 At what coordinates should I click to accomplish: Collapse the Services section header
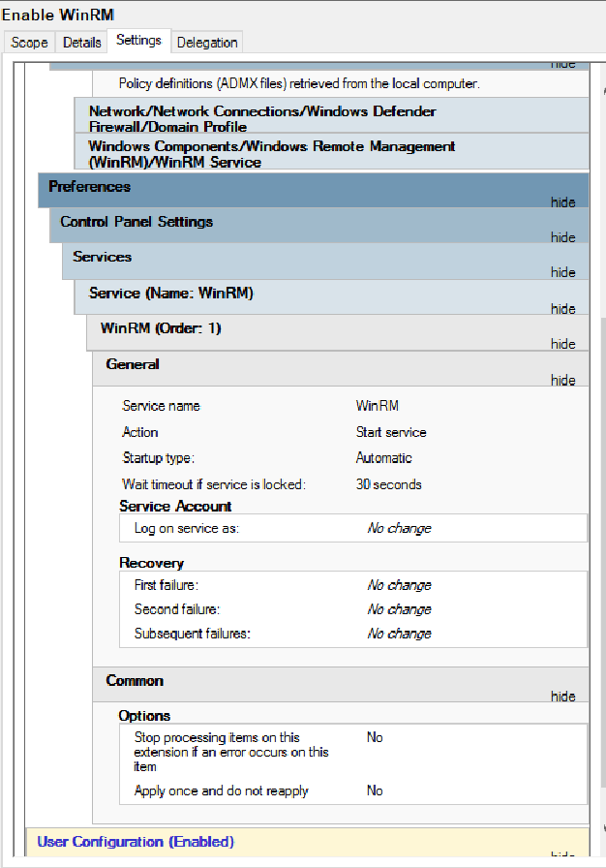tap(325, 261)
